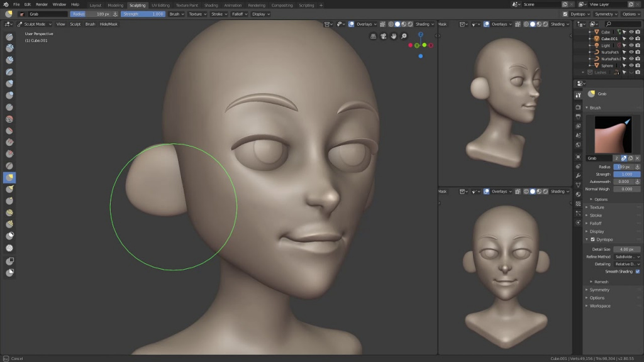Click the Hide/Mask menu button

(108, 25)
